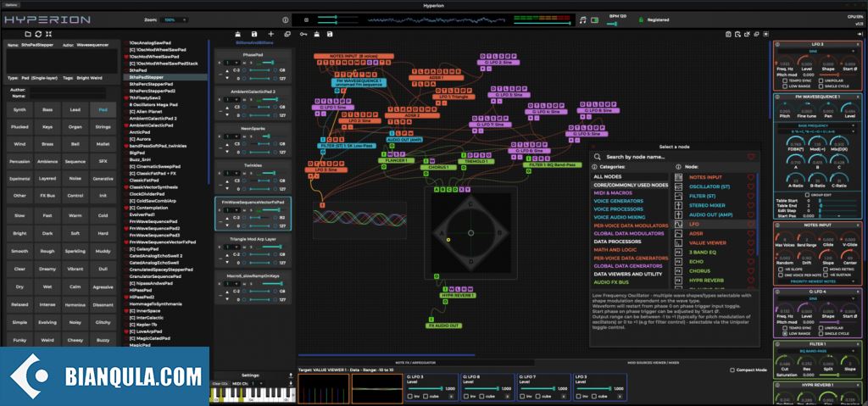
Task: Click the music notes icon in header
Action: click(x=582, y=20)
